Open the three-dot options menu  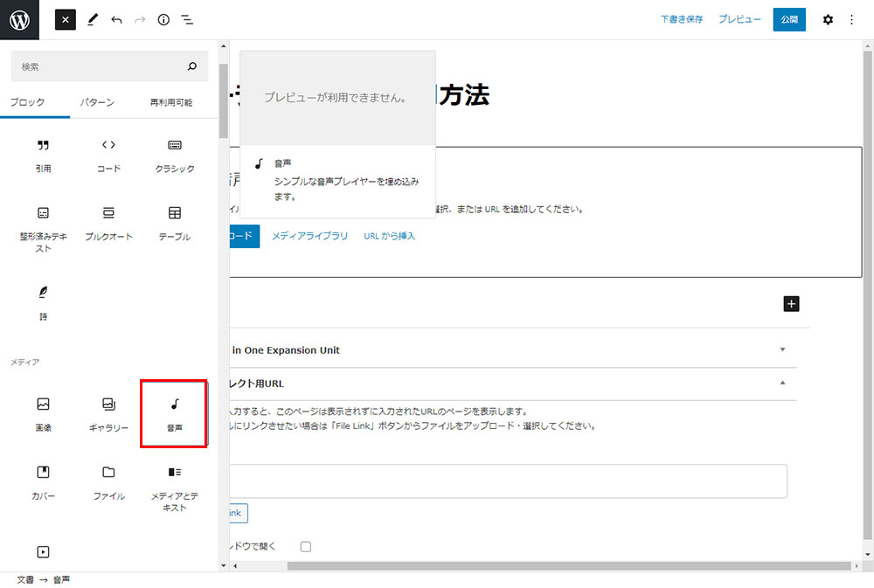[852, 19]
